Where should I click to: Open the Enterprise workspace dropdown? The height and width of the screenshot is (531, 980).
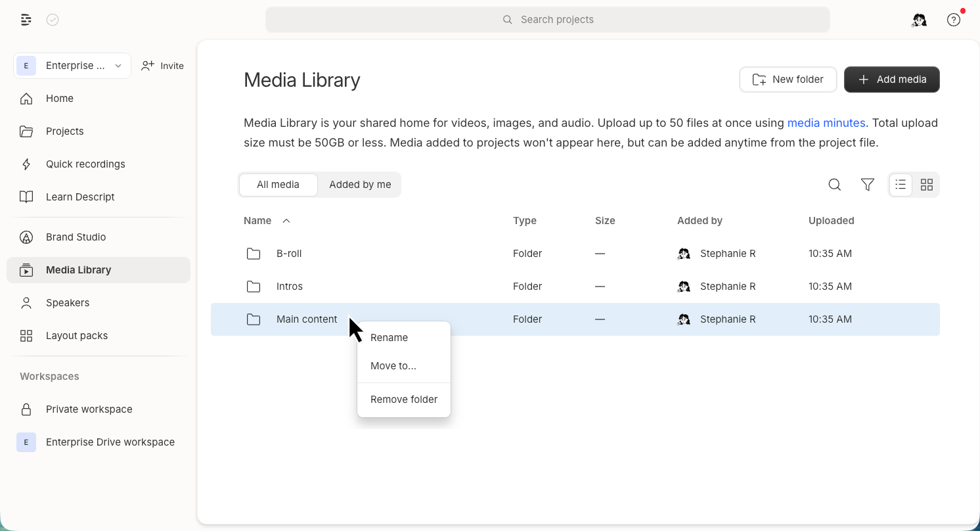[72, 65]
